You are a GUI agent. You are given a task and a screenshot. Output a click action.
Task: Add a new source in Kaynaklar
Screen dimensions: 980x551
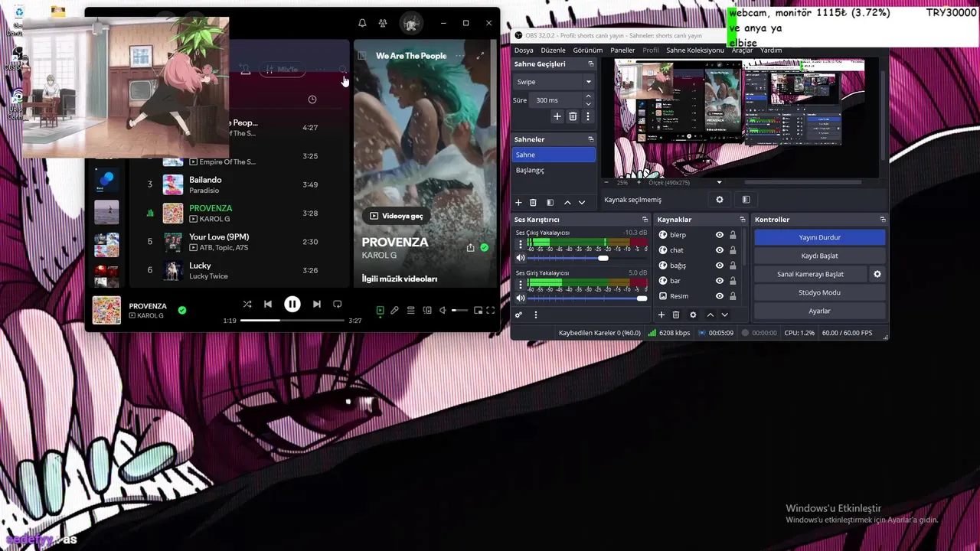[x=661, y=315]
